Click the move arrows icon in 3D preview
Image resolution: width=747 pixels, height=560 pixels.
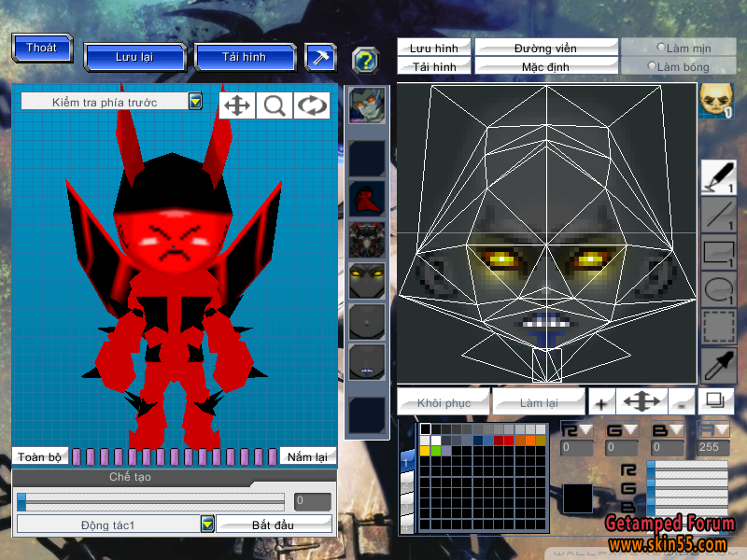237,105
